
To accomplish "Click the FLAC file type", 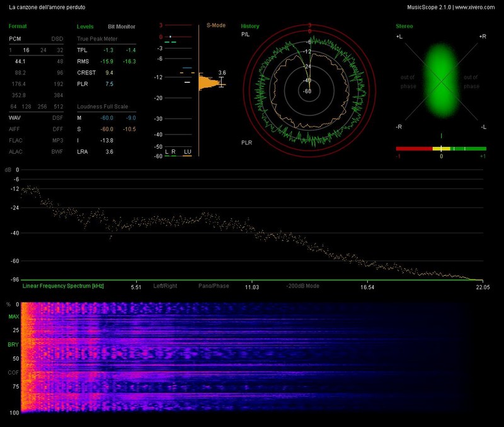I will pos(16,140).
